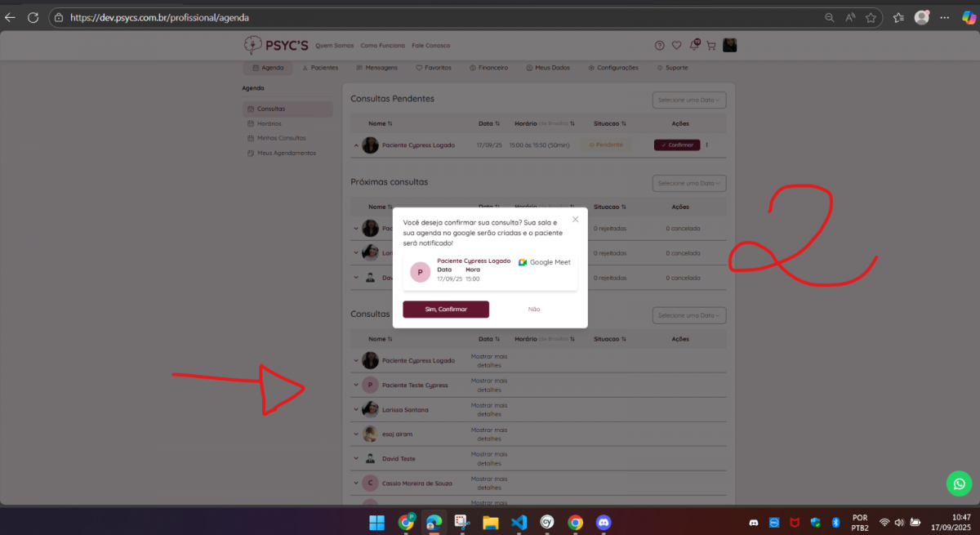Collapse the pending Paciente Cypress Logado row
The width and height of the screenshot is (980, 535).
(x=355, y=145)
